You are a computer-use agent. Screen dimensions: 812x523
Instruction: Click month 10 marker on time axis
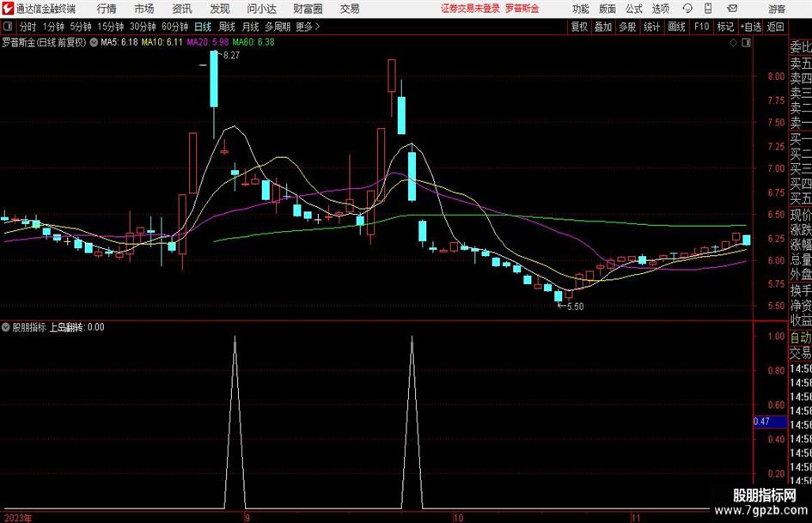tap(458, 518)
